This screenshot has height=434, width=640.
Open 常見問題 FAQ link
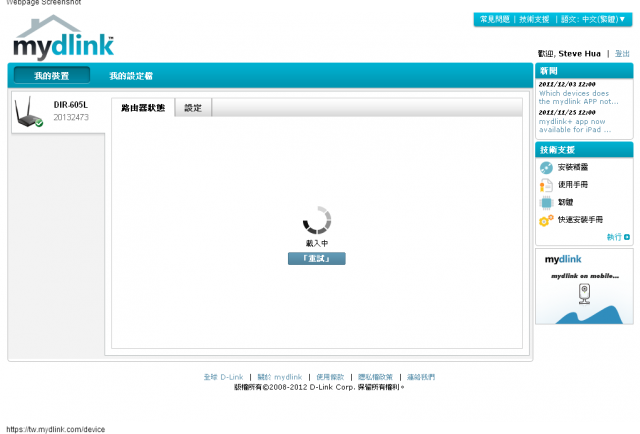click(495, 19)
